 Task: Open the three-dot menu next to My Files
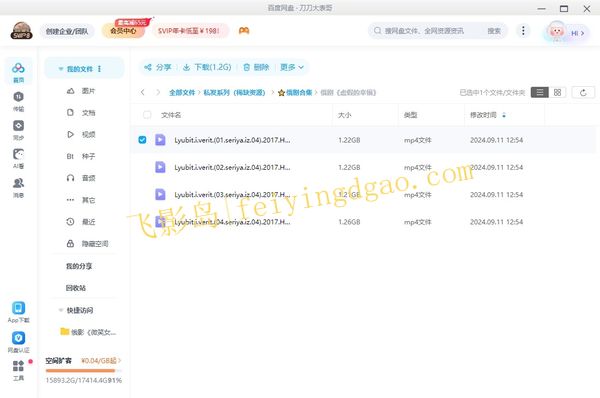(99, 69)
